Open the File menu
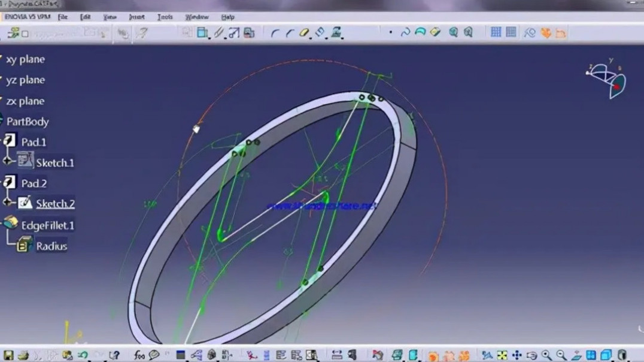 tap(62, 17)
